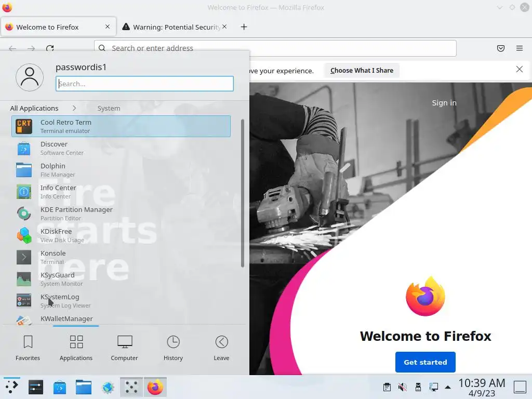Dismiss the data sharing notification bar
The height and width of the screenshot is (399, 532).
520,69
